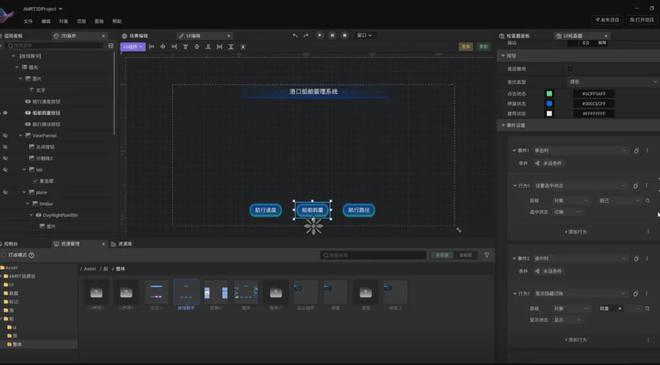Delete 事件2 using its trash icon
This screenshot has height=365, width=660.
click(636, 258)
